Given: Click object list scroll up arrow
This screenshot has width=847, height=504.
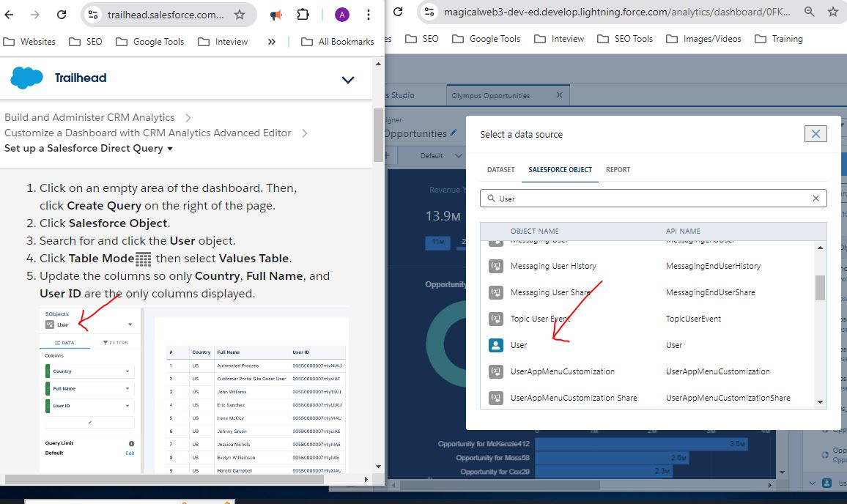Looking at the screenshot, I should click(820, 248).
